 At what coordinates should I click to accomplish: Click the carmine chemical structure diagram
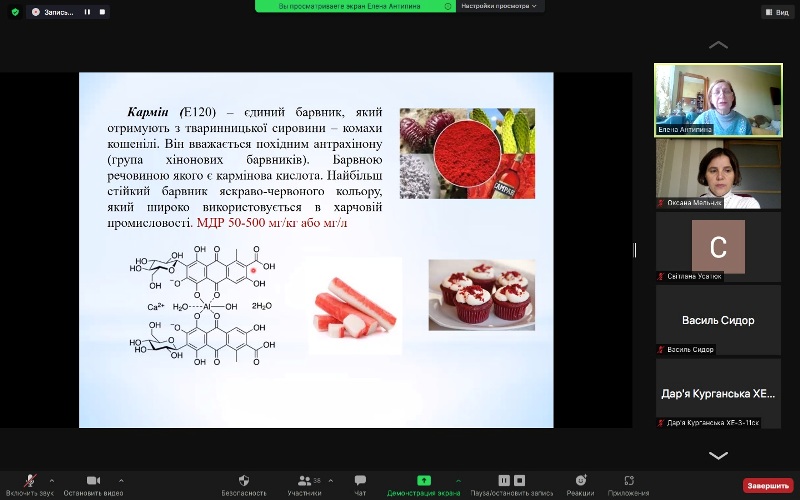pyautogui.click(x=203, y=306)
